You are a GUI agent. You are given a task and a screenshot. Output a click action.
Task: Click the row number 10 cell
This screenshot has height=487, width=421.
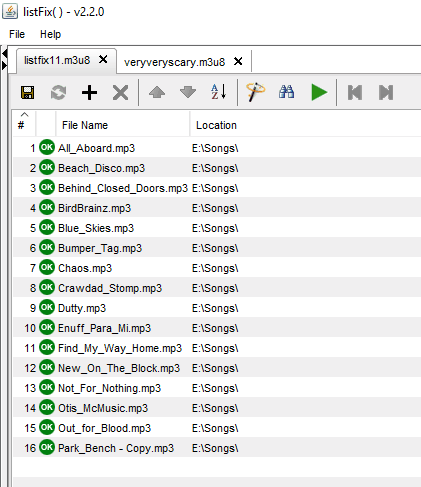tap(30, 328)
